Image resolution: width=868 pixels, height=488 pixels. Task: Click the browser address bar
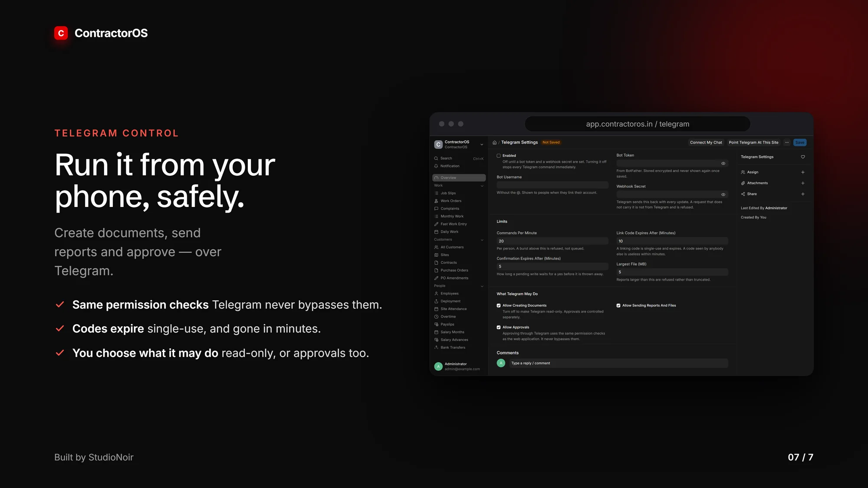click(638, 124)
